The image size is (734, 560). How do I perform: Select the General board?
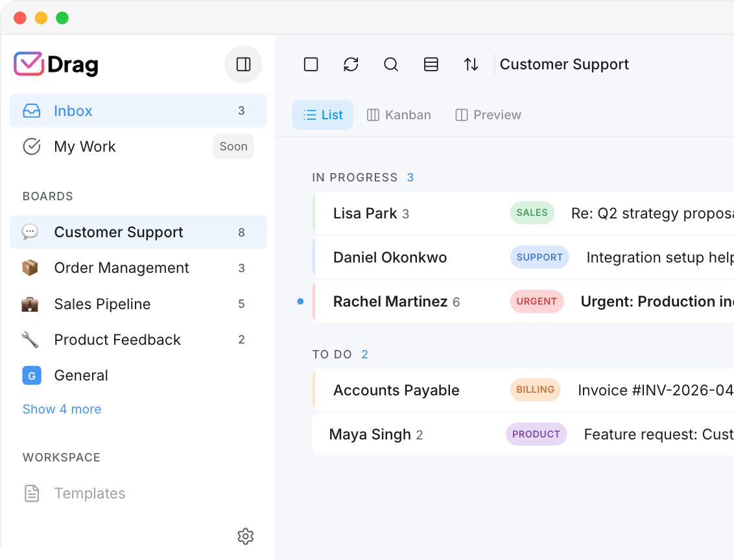click(x=138, y=375)
